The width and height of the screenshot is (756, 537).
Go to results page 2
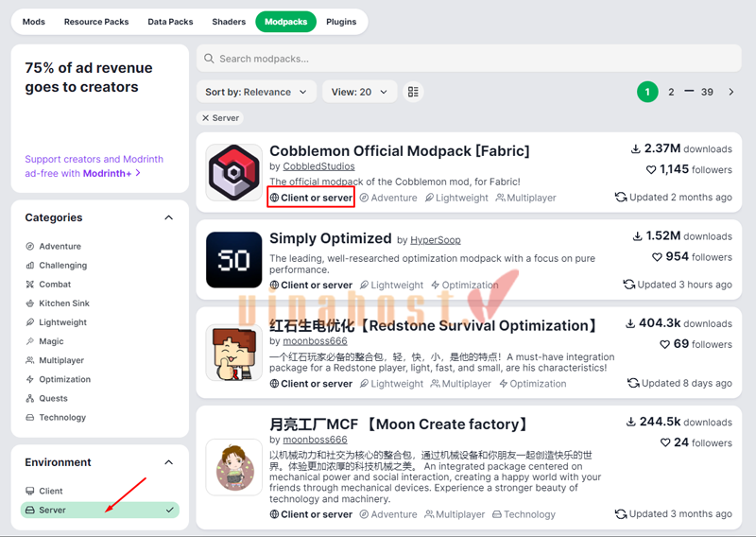pyautogui.click(x=671, y=92)
